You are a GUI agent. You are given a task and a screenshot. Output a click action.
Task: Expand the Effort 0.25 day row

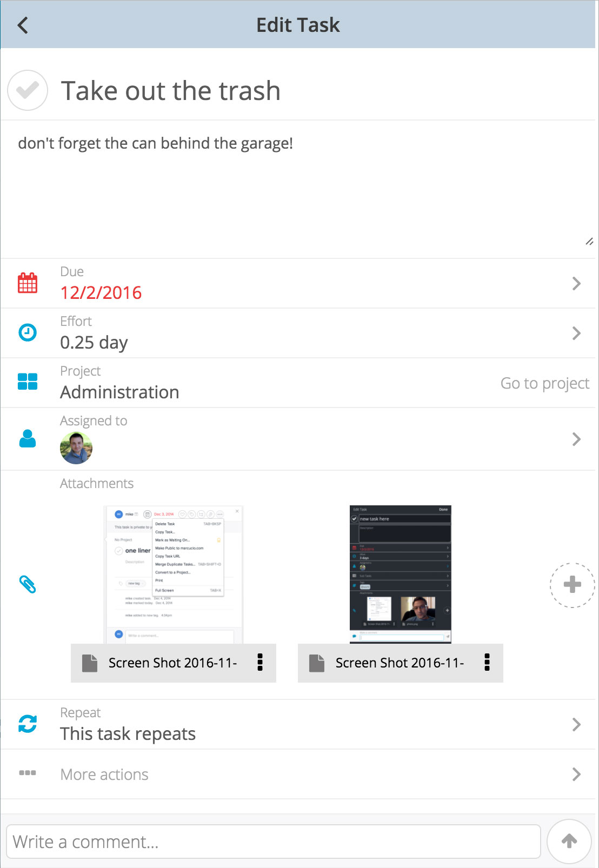[298, 333]
